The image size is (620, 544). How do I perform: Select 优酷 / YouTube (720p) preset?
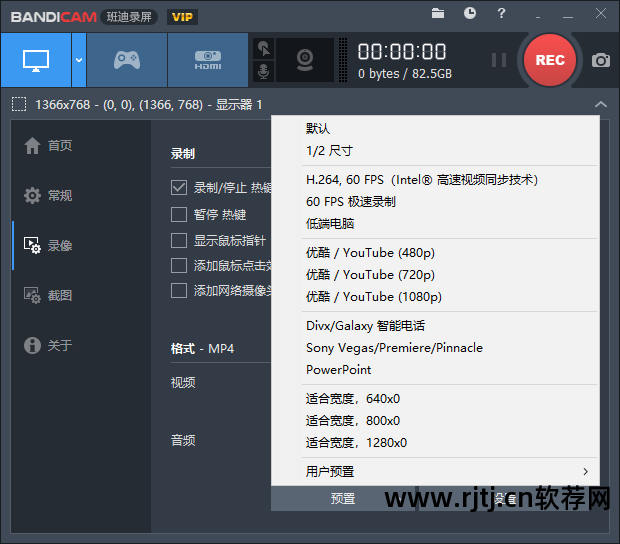(435, 275)
